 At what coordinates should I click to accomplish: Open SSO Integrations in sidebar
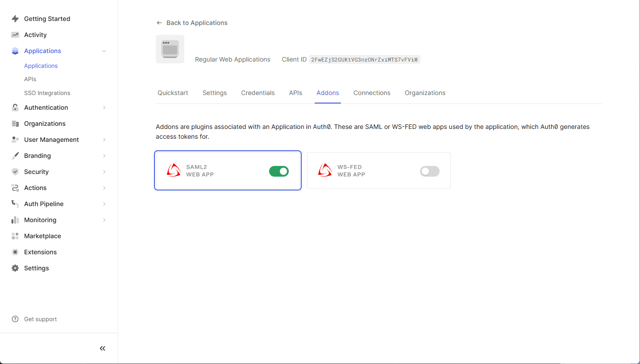coord(47,93)
